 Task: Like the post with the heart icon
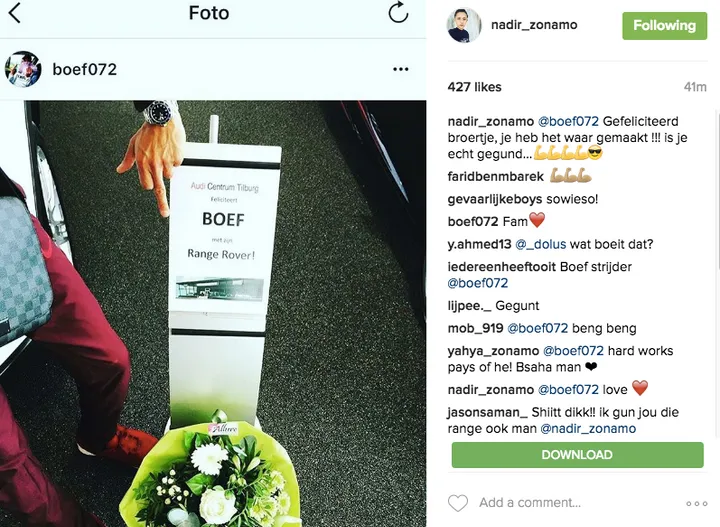click(458, 503)
